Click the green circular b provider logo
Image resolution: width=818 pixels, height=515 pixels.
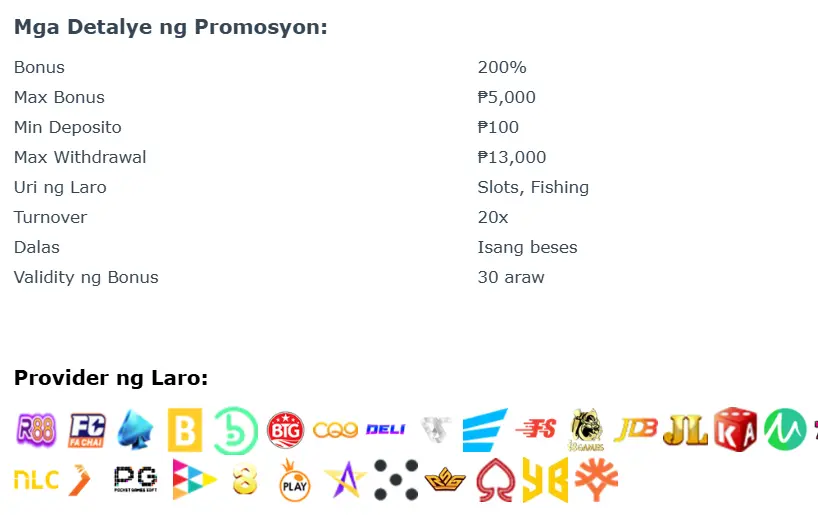tap(236, 430)
